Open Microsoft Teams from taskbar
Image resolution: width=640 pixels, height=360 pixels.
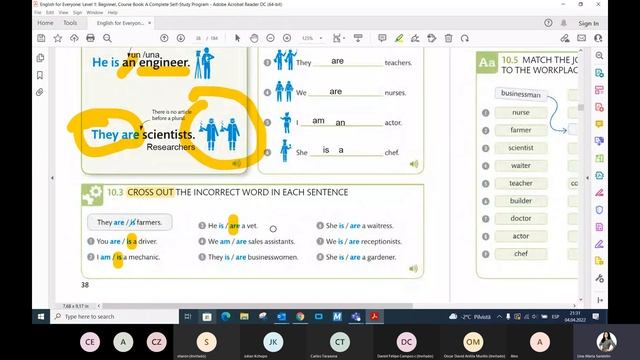[356, 316]
